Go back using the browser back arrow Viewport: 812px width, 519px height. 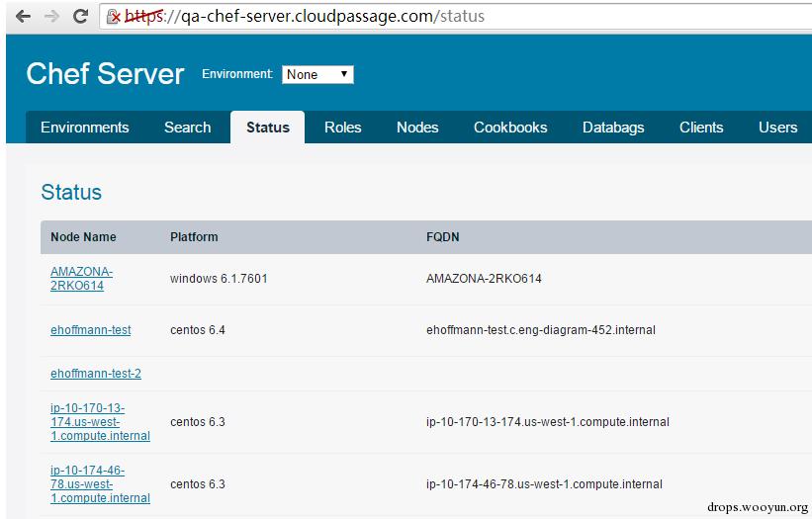click(x=23, y=17)
